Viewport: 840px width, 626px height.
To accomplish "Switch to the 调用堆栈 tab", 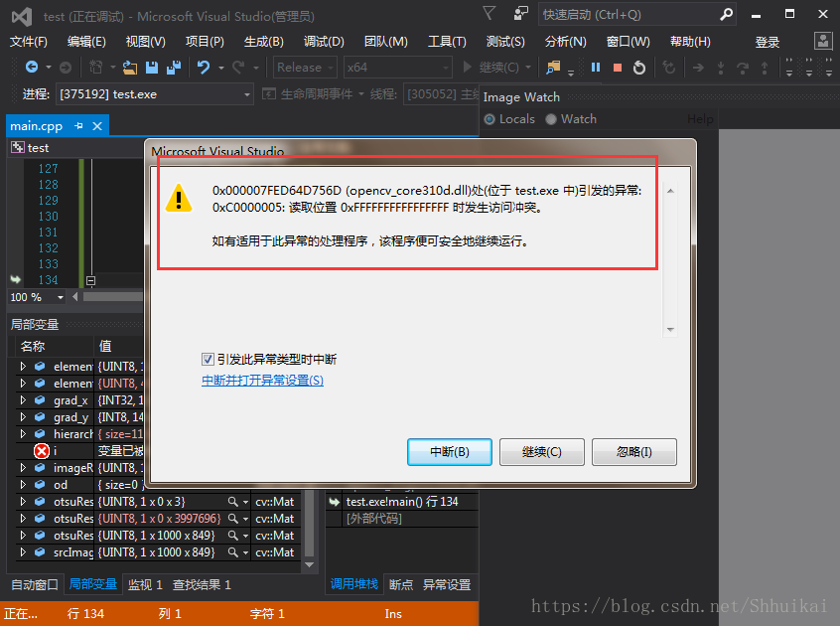I will click(x=354, y=584).
